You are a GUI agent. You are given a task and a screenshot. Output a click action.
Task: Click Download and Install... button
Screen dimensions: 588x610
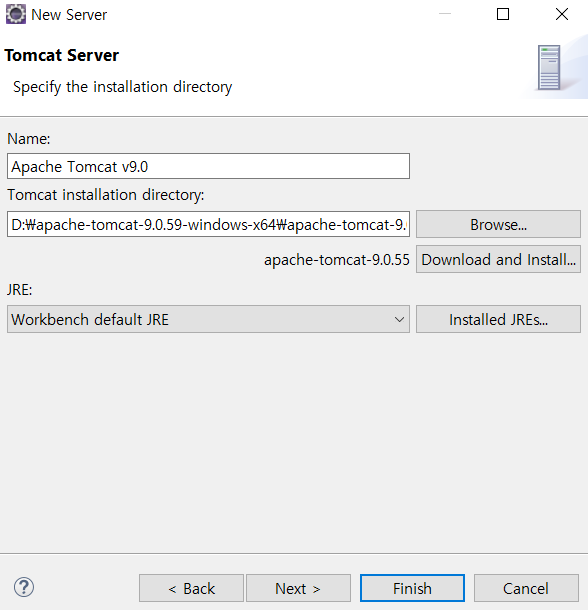click(498, 259)
